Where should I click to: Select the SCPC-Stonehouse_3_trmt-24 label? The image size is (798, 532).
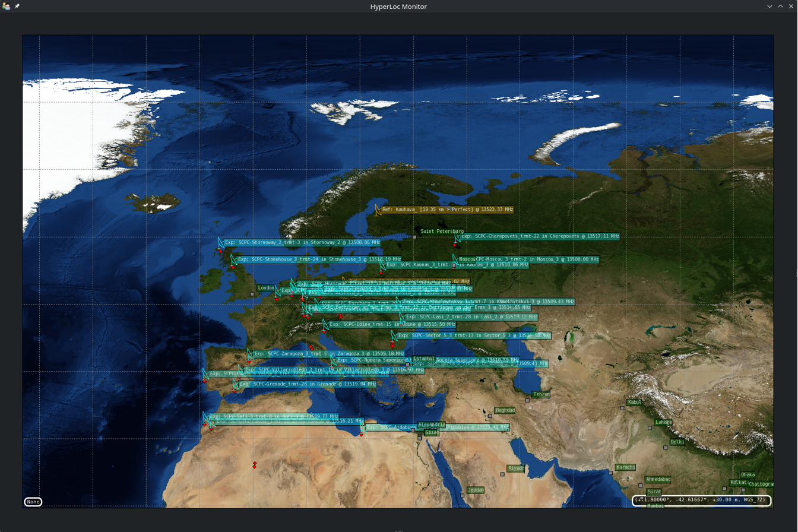pyautogui.click(x=319, y=259)
